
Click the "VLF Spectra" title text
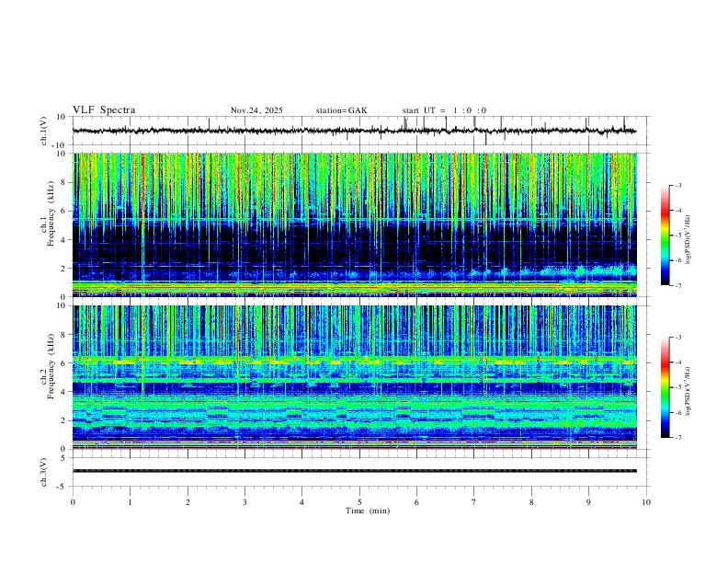click(104, 110)
